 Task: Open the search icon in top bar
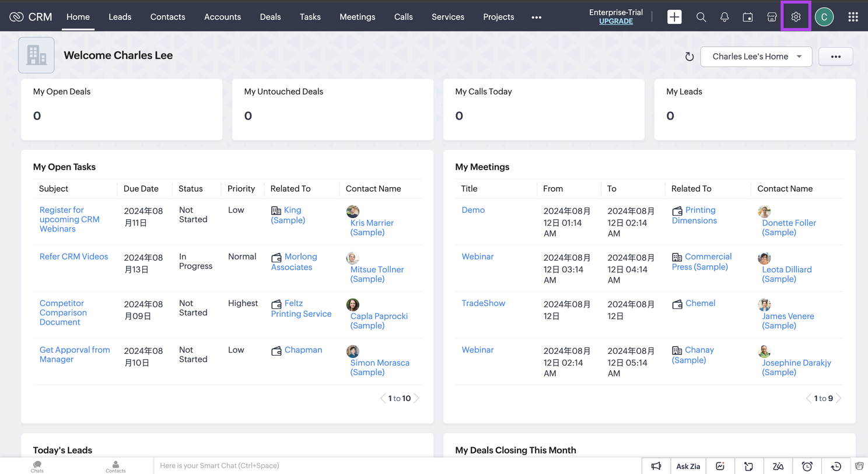pyautogui.click(x=701, y=17)
